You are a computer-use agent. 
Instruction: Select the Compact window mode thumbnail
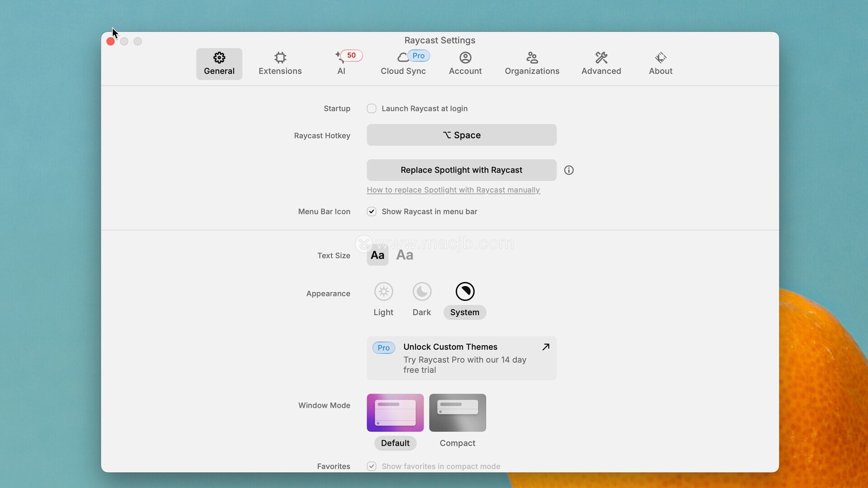point(458,413)
